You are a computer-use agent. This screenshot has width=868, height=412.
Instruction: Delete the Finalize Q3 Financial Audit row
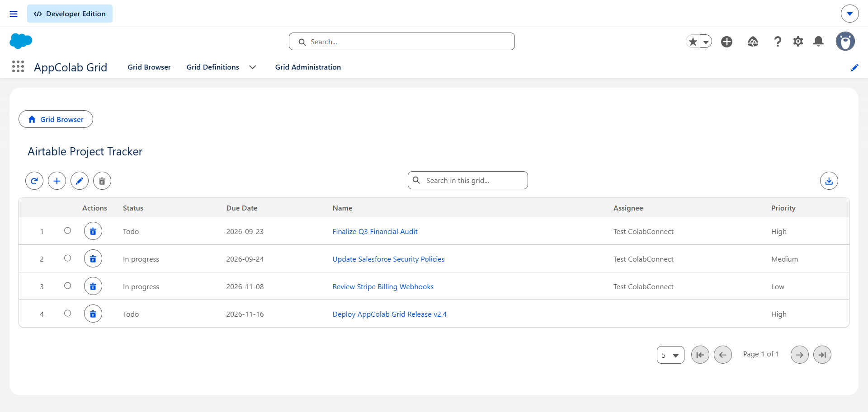(93, 231)
